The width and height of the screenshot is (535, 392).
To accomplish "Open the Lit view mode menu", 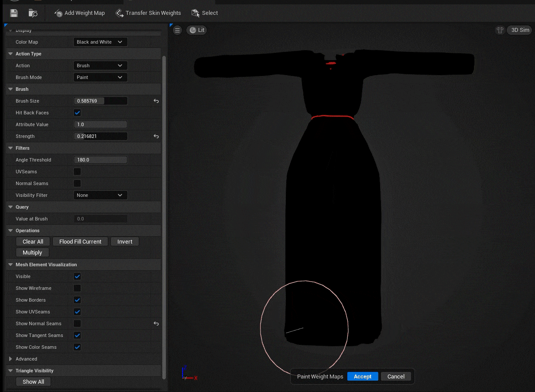I will [x=197, y=30].
